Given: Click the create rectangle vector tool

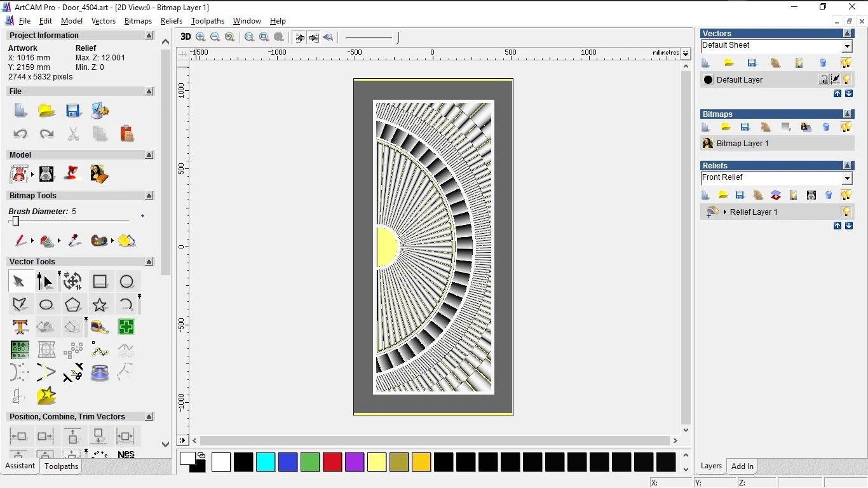Looking at the screenshot, I should point(100,281).
